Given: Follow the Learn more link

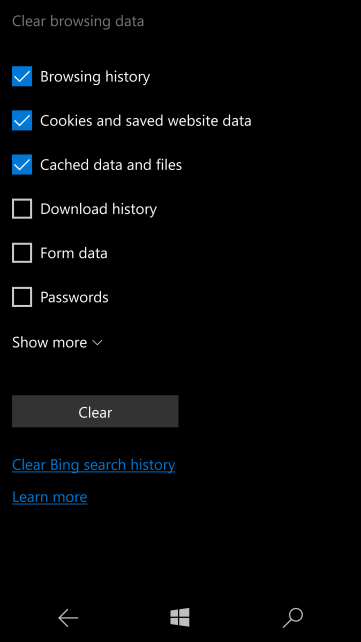Looking at the screenshot, I should [x=50, y=497].
